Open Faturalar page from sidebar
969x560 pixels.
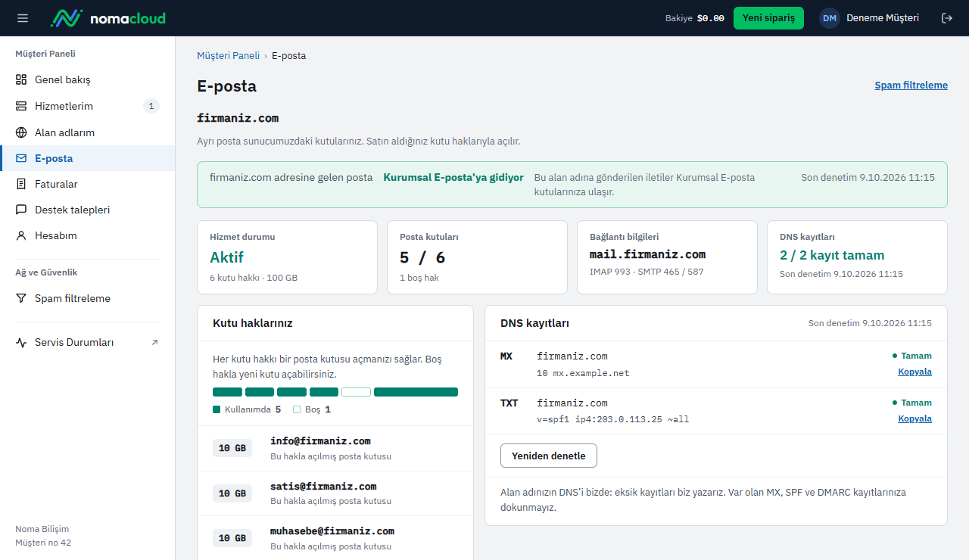(x=87, y=184)
